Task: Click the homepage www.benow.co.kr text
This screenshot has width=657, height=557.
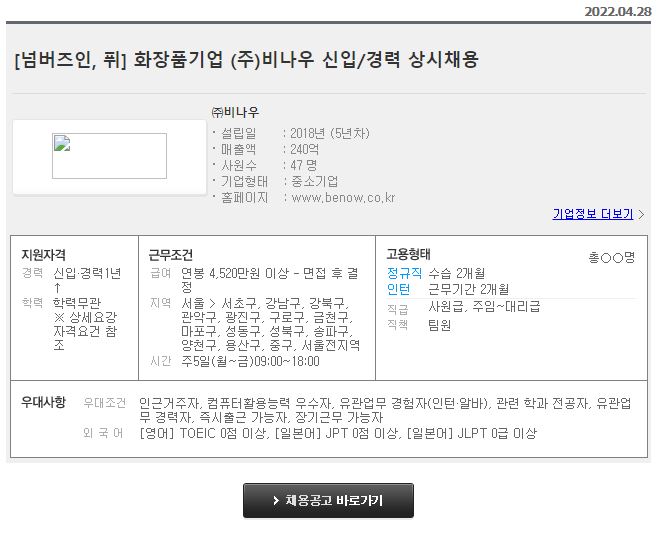Action: (x=343, y=197)
